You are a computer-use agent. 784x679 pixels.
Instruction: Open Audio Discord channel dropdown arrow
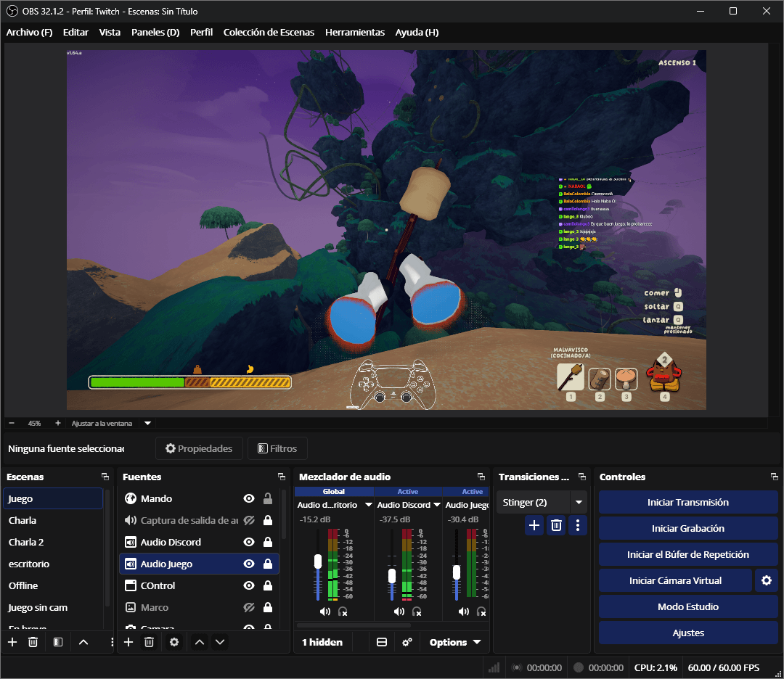click(437, 505)
